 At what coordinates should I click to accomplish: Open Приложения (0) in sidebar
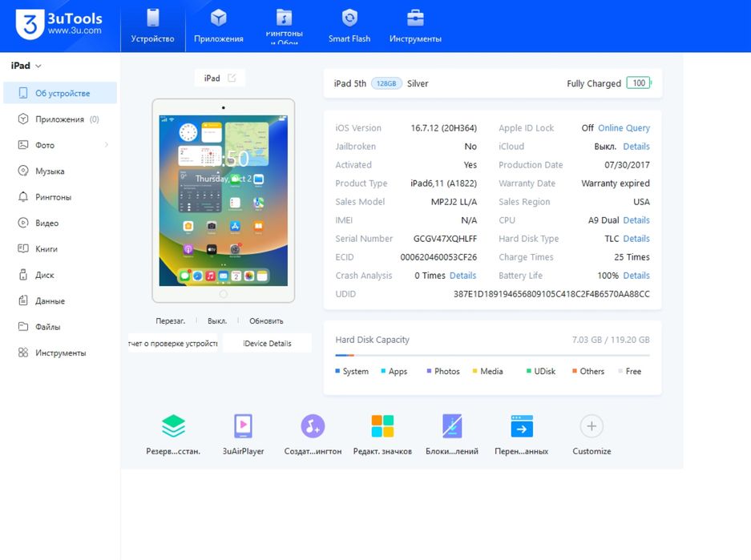tap(60, 119)
